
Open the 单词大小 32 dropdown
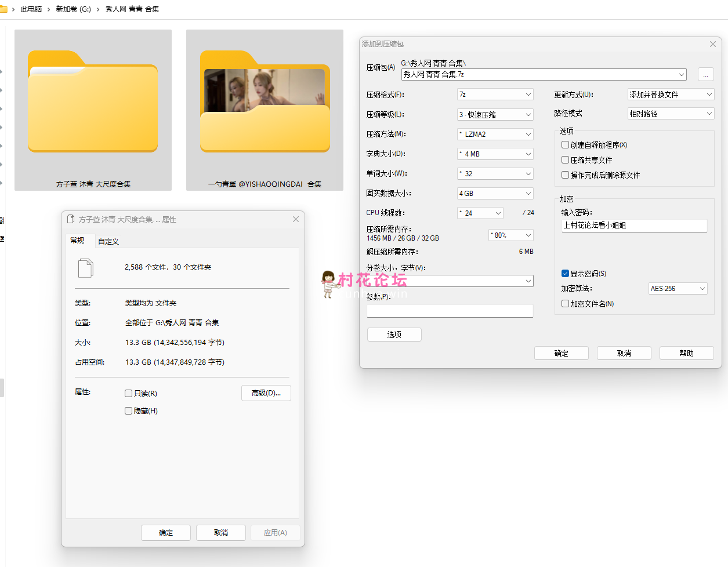(x=495, y=173)
